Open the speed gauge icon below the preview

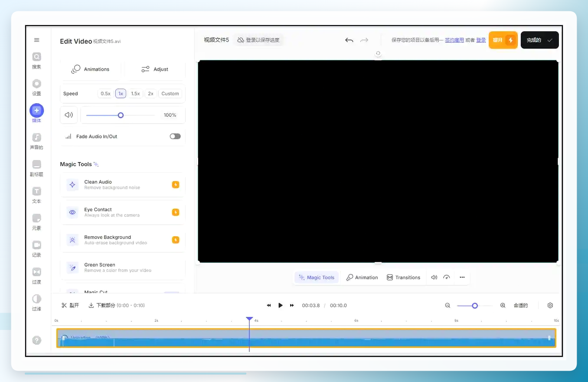(x=447, y=278)
